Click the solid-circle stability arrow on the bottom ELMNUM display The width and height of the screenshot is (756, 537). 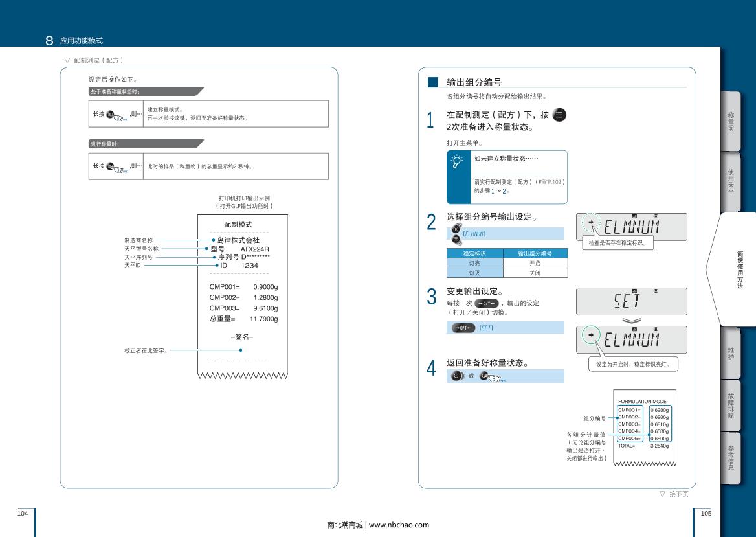pyautogui.click(x=590, y=336)
